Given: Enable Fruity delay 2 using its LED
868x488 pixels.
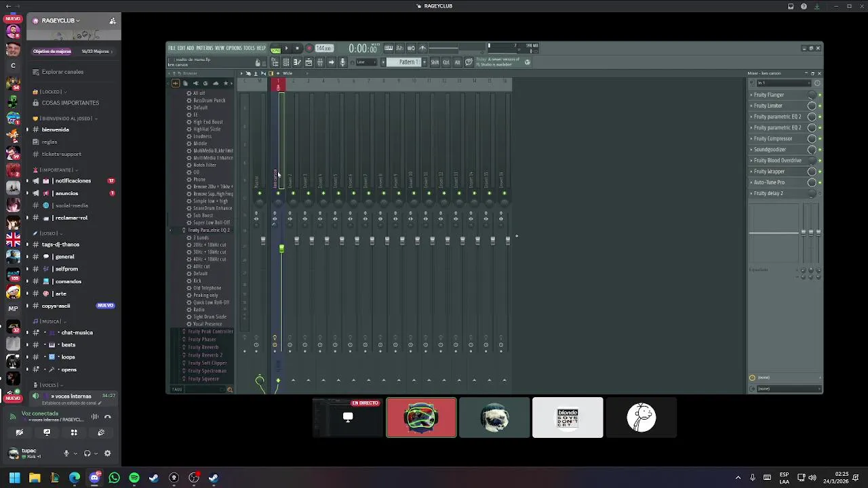Looking at the screenshot, I should (820, 193).
